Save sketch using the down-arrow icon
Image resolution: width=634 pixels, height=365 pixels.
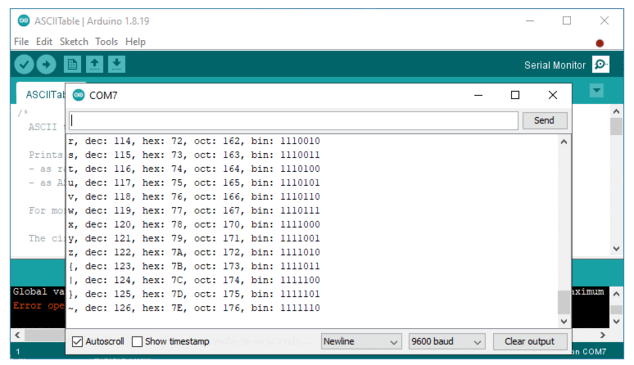116,64
